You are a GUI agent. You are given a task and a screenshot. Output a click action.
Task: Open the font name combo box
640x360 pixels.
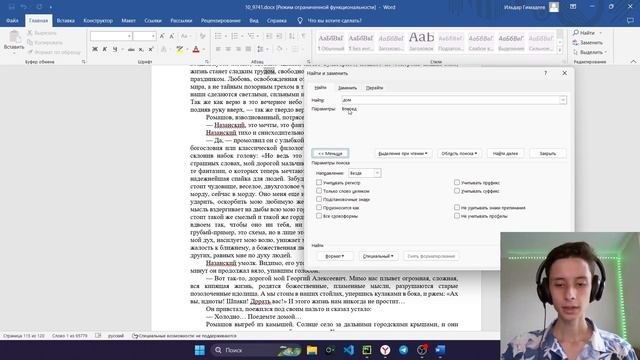click(111, 36)
